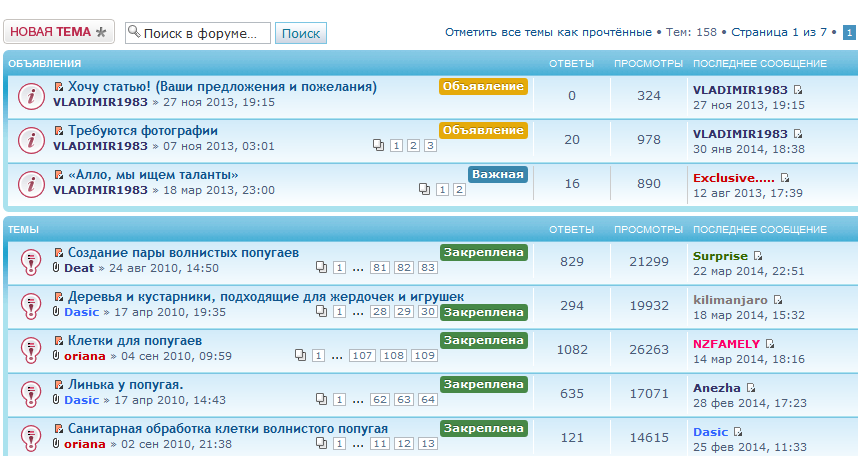This screenshot has height=456, width=858.
Task: Open "Страница 1 из 7" page jump link
Action: tap(778, 32)
